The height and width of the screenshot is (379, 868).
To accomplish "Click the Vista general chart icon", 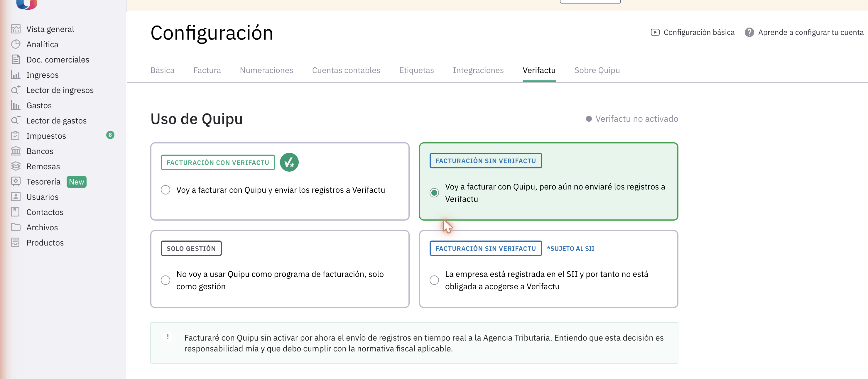I will tap(16, 29).
